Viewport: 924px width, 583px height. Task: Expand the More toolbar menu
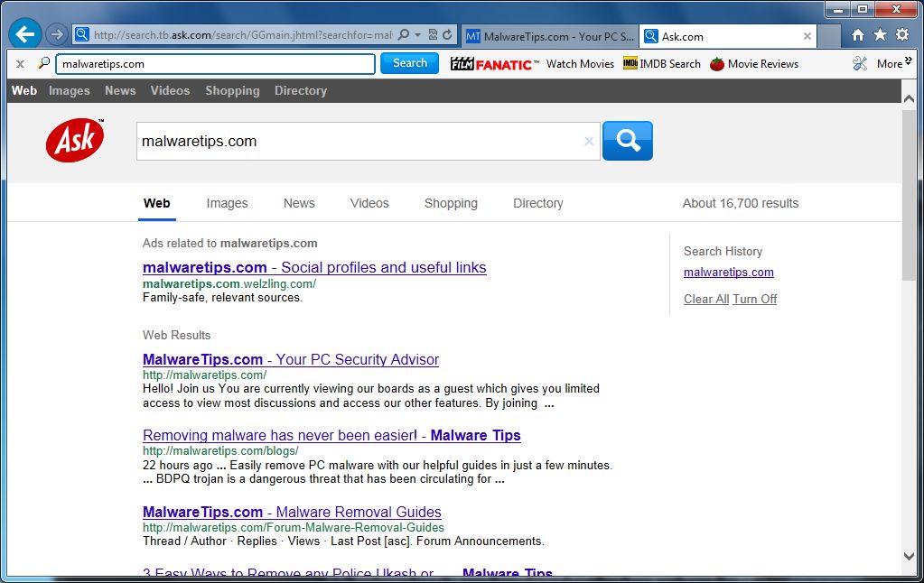(x=894, y=63)
